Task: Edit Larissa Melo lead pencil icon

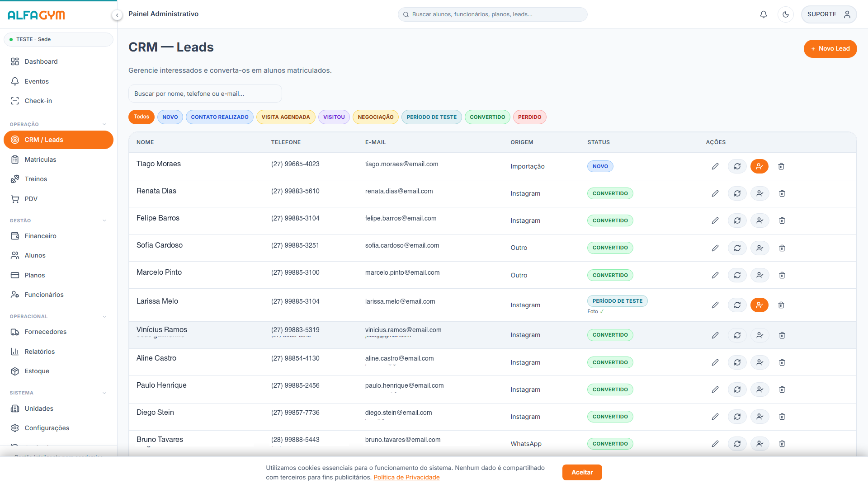Action: (715, 305)
